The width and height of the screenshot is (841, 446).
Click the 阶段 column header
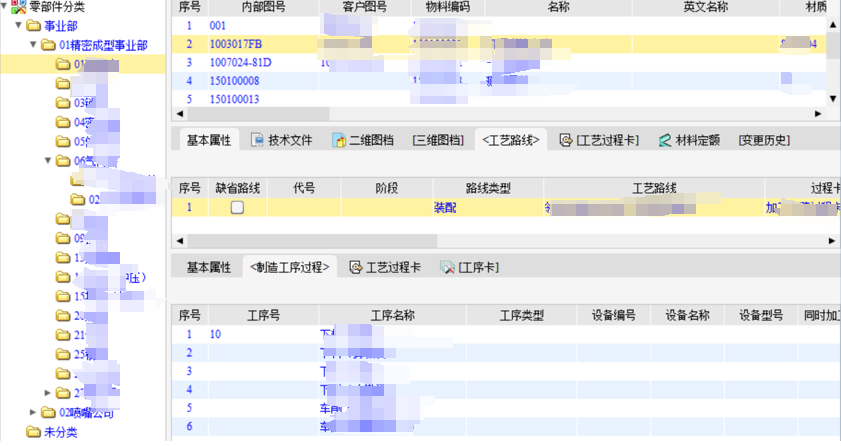pyautogui.click(x=387, y=188)
